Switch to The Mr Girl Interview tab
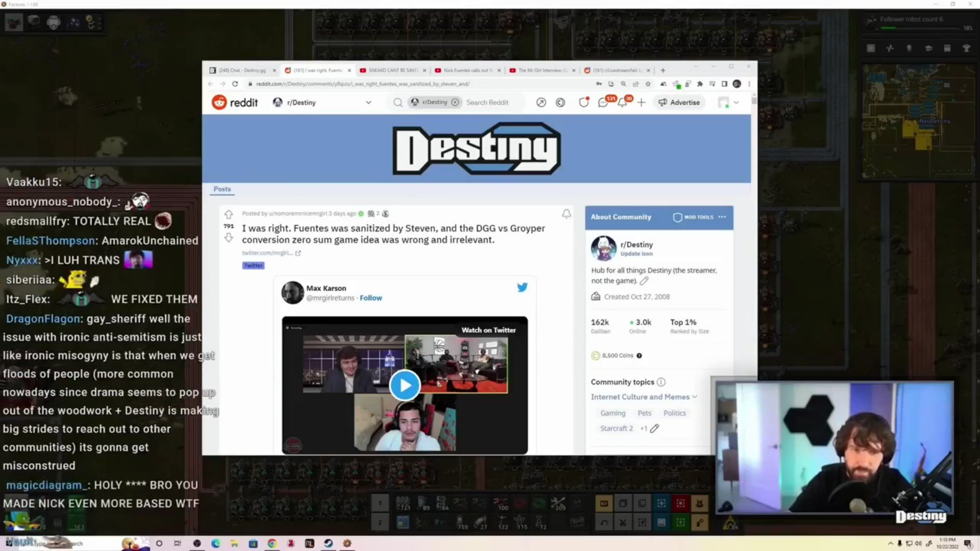 pos(542,70)
